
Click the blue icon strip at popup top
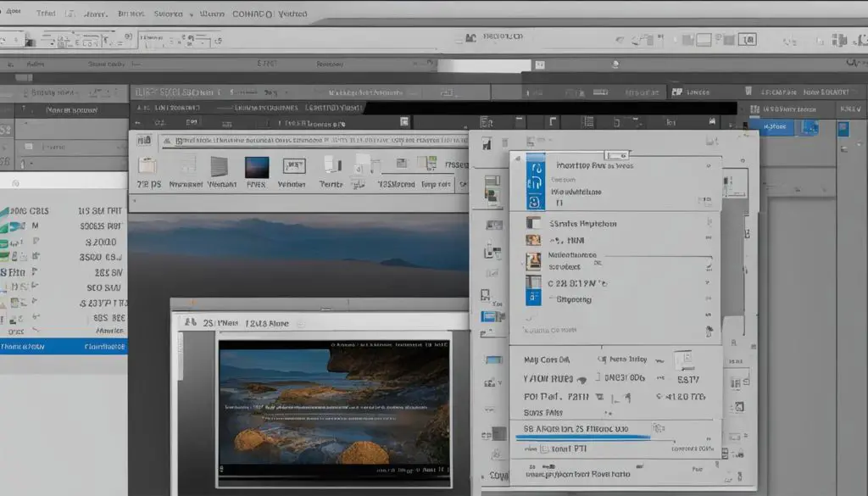click(x=536, y=181)
